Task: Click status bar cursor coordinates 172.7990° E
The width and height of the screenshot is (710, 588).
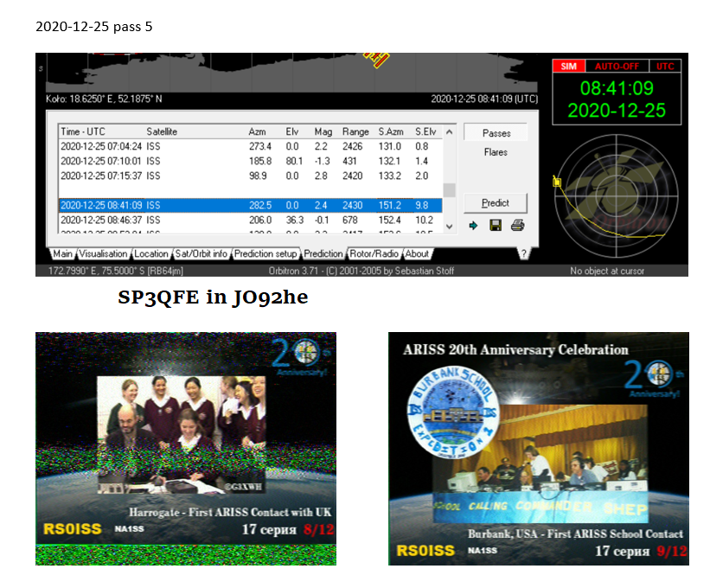Action: point(116,271)
